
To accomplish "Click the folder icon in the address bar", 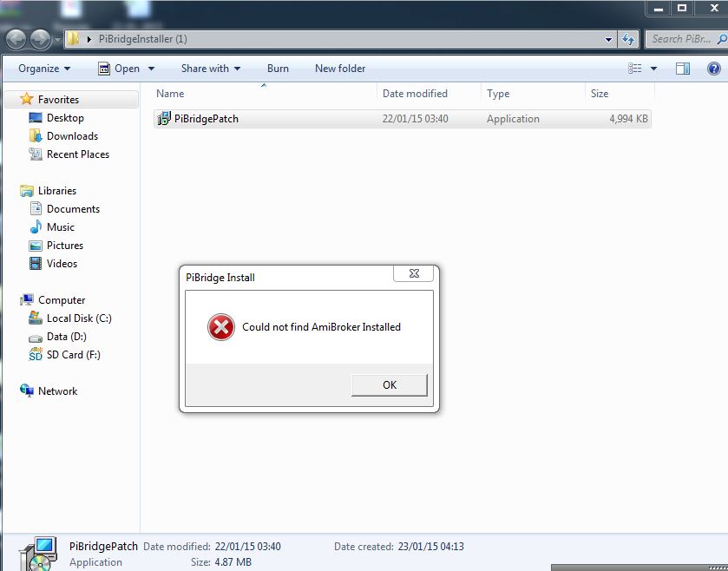I will point(73,38).
